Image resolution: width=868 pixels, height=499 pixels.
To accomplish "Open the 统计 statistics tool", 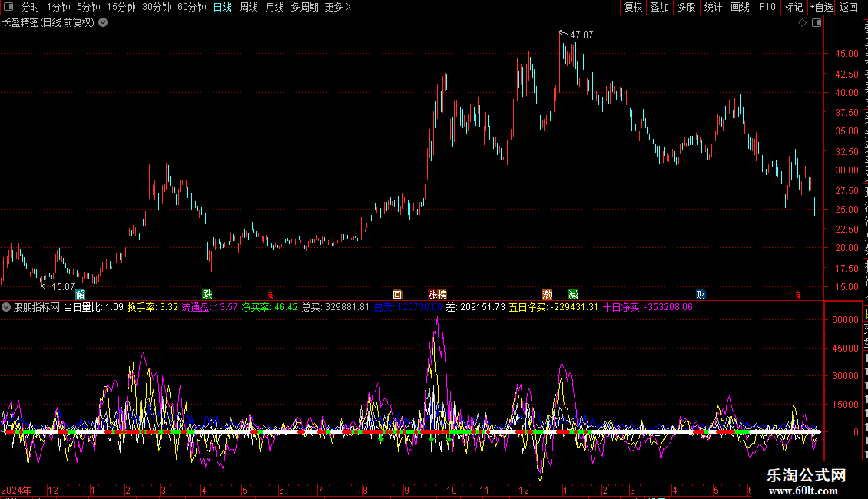I will [713, 7].
